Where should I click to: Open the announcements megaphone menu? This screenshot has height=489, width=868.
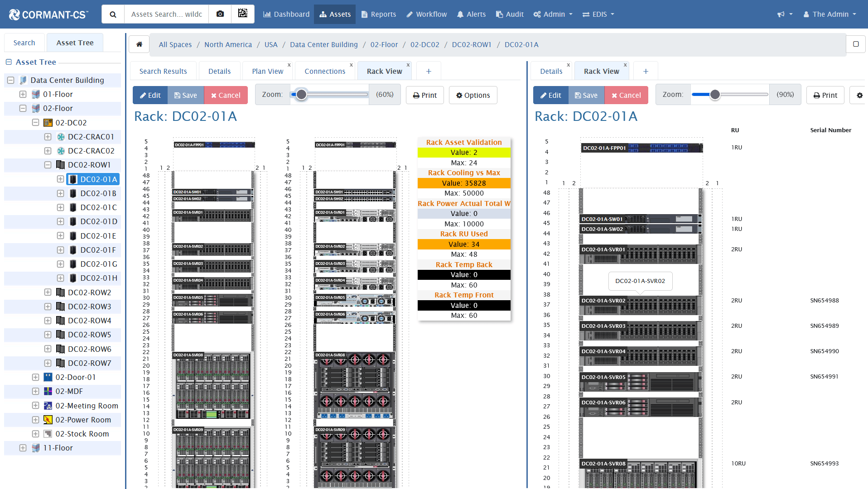coord(785,14)
